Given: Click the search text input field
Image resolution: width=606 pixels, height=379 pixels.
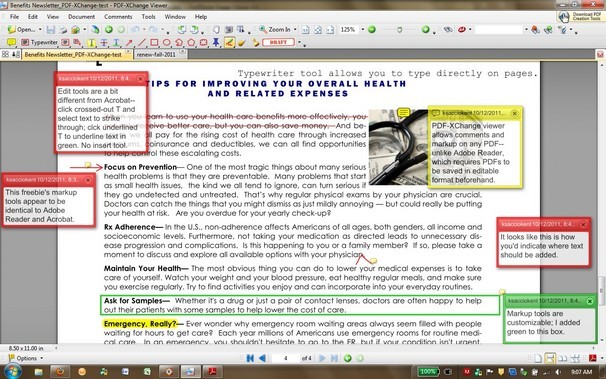Looking at the screenshot, I should click(x=499, y=29).
